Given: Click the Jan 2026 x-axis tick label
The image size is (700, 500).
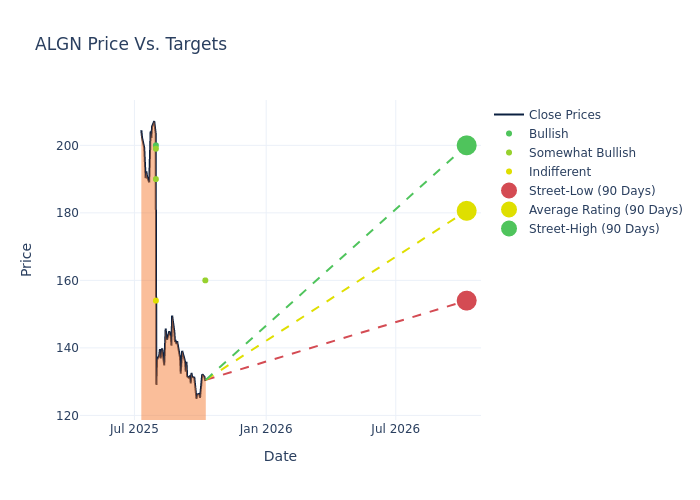Looking at the screenshot, I should click(x=266, y=429).
